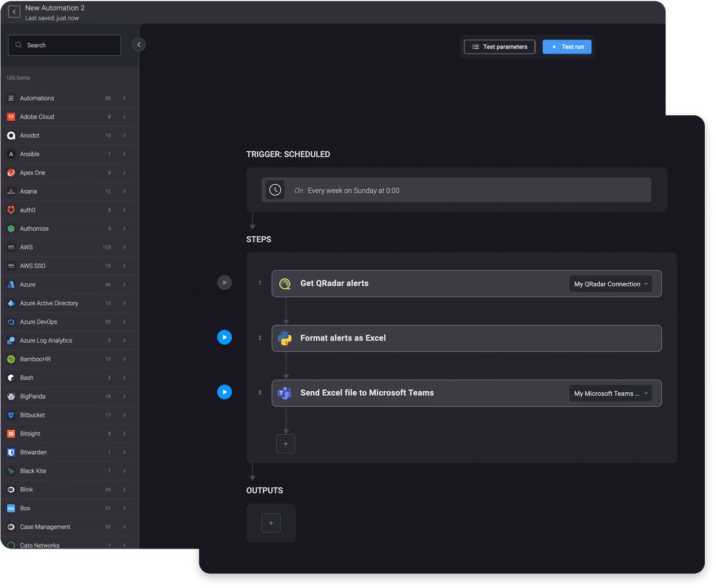Image resolution: width=716 pixels, height=588 pixels.
Task: Click the Box logo icon
Action: pyautogui.click(x=11, y=508)
